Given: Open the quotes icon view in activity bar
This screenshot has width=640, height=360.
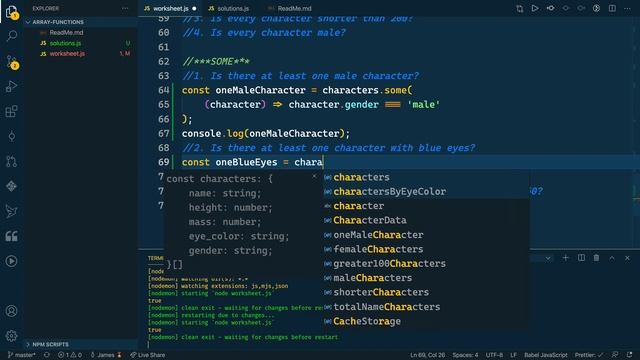Looking at the screenshot, I should [x=12, y=236].
